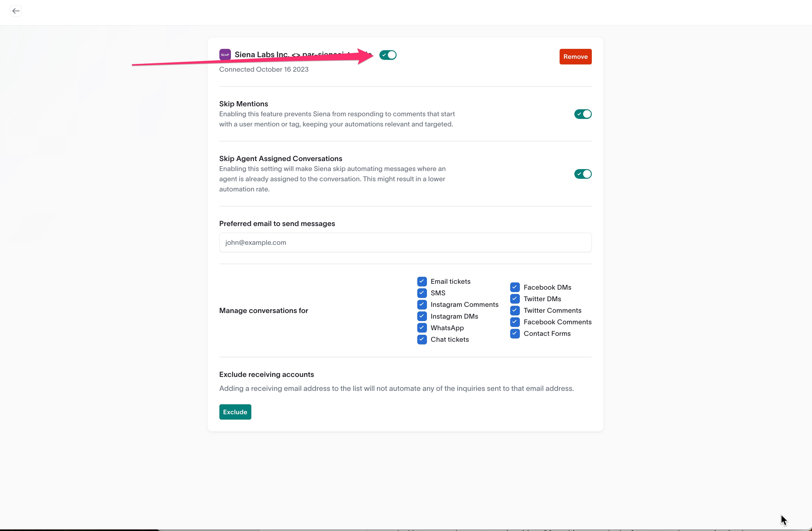The image size is (812, 531).
Task: Click the green Exclude button
Action: click(x=235, y=412)
